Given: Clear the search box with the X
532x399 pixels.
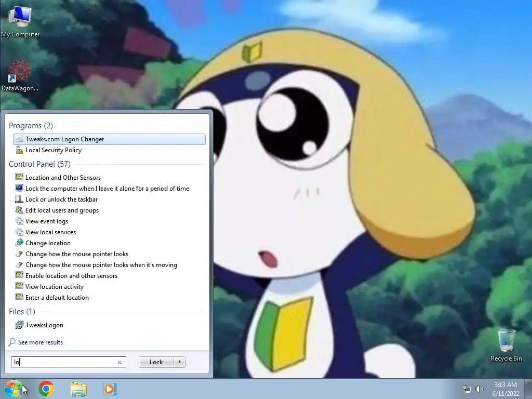Looking at the screenshot, I should (x=119, y=362).
